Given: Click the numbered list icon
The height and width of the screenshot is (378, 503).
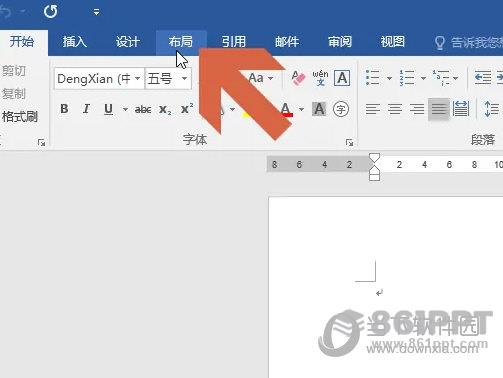Looking at the screenshot, I should [407, 78].
